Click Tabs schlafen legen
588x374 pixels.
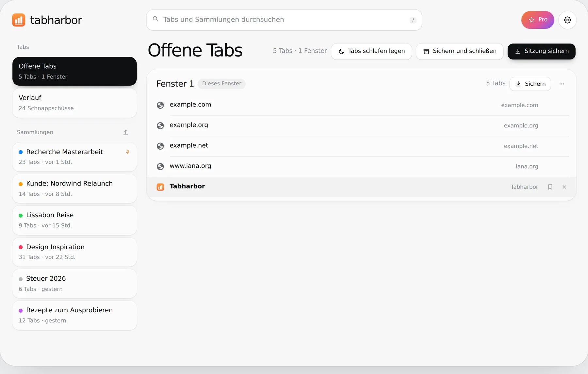371,51
